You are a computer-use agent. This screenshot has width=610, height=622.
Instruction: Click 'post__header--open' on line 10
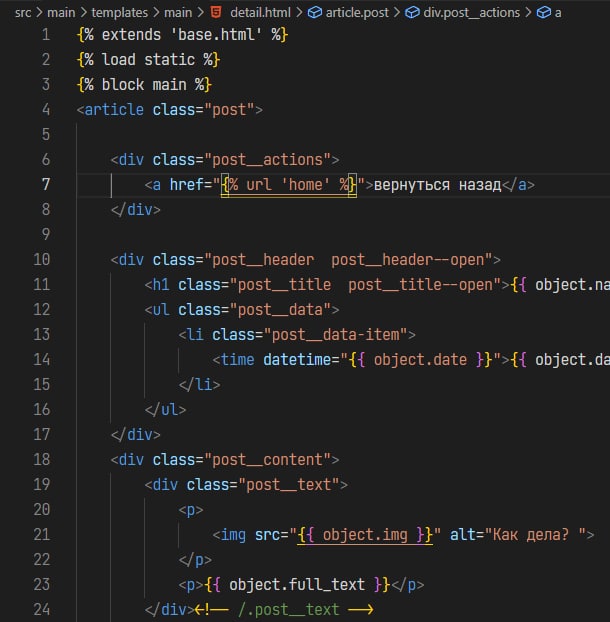(408, 260)
